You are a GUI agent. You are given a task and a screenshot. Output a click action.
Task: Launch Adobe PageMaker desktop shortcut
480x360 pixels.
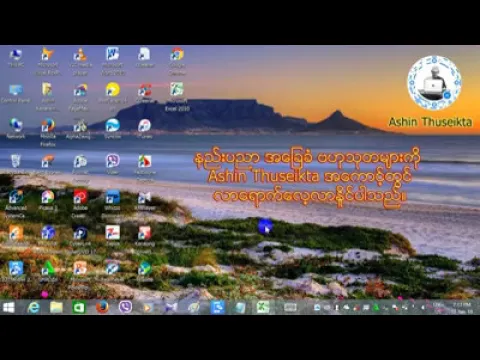(x=80, y=97)
